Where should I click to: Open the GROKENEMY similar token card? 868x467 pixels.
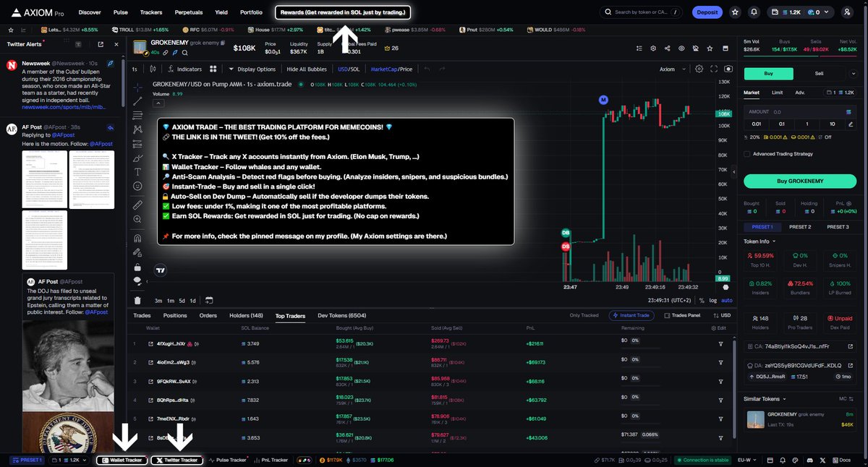click(x=799, y=419)
